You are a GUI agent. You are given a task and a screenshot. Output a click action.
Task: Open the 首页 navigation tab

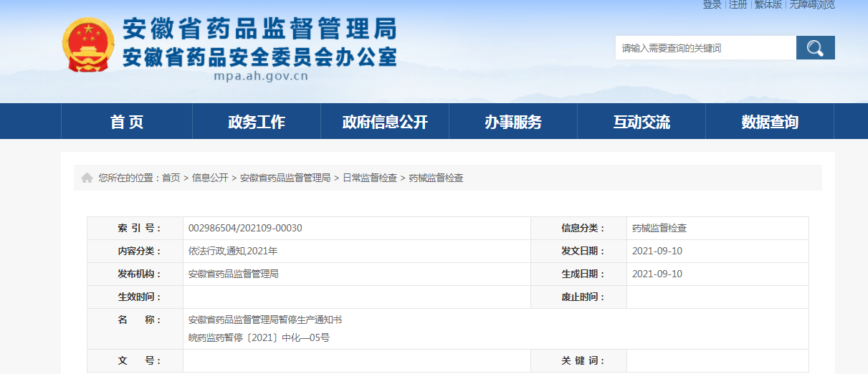pos(127,122)
